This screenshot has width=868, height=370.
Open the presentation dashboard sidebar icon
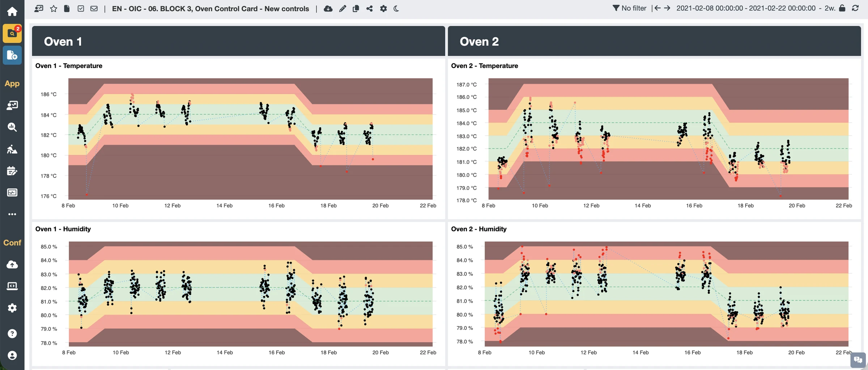click(x=12, y=105)
